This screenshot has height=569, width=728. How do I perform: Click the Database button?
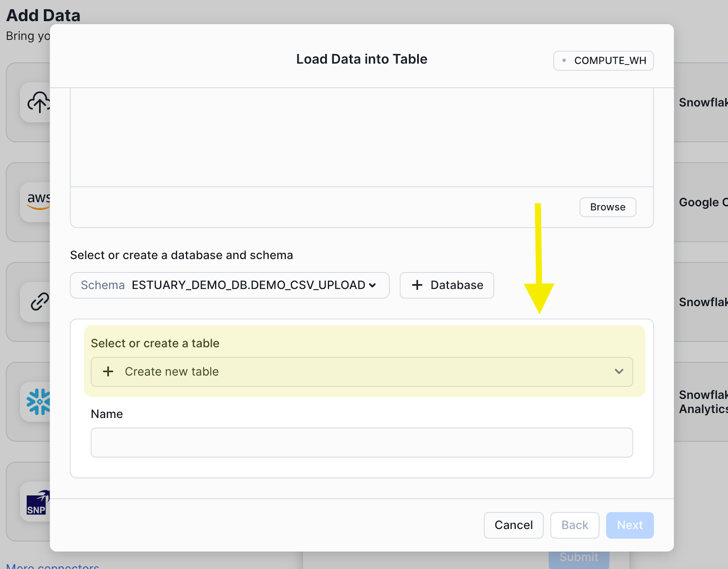pyautogui.click(x=446, y=285)
